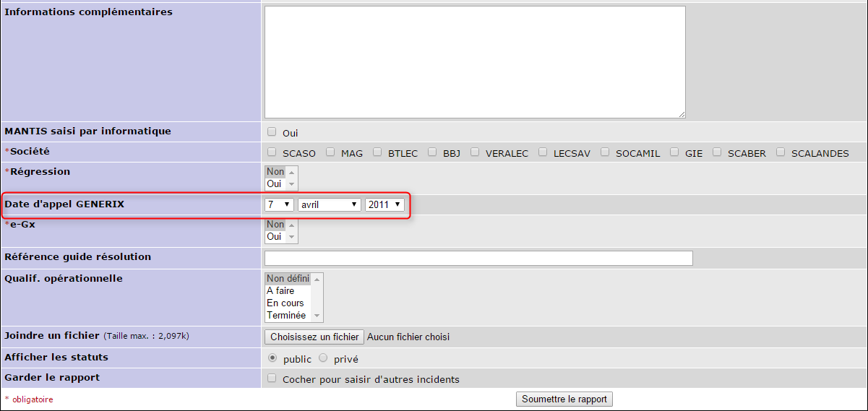Submit with Soumettre le rapport button

click(564, 399)
